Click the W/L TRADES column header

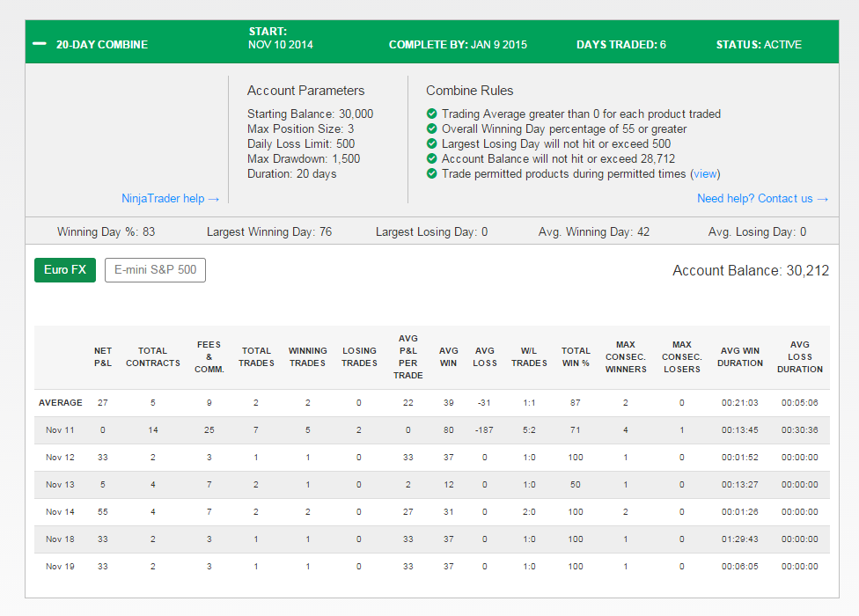click(529, 357)
